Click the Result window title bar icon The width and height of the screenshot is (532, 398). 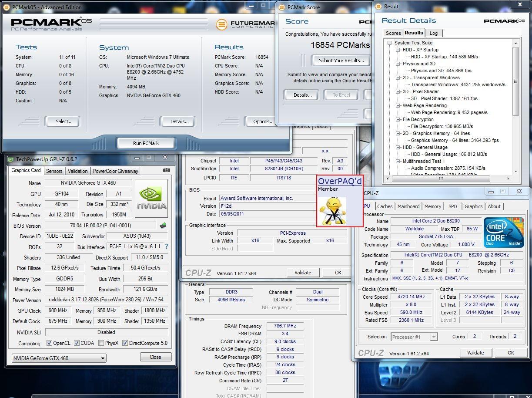tap(379, 6)
